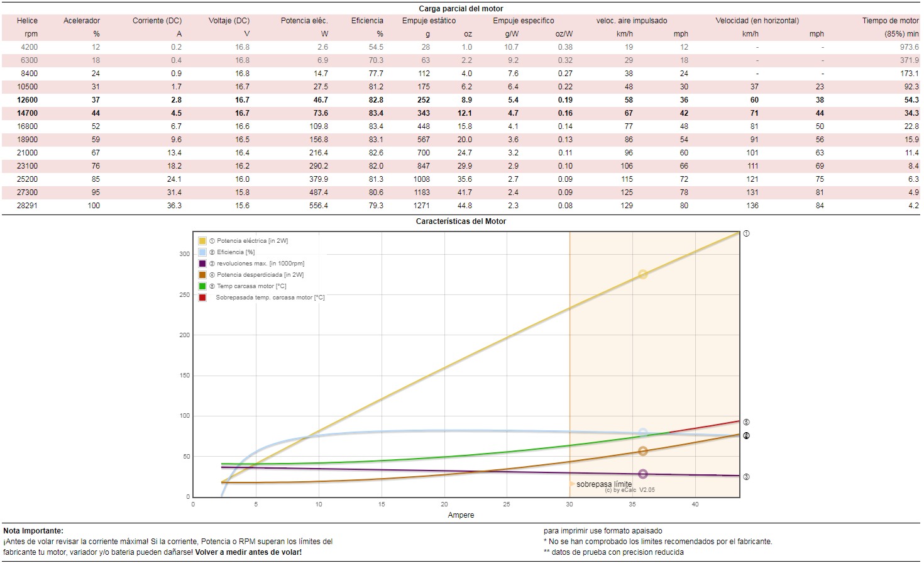Click the 'Eficiencia' column header
Image resolution: width=924 pixels, height=563 pixels.
367,21
